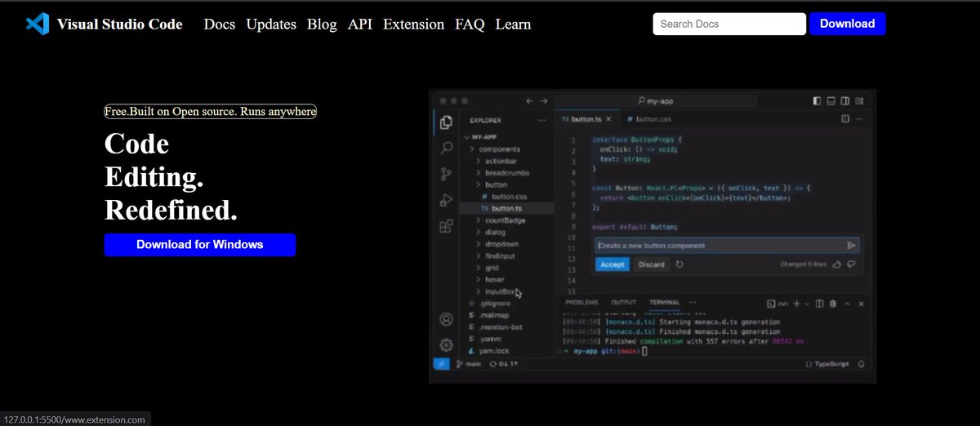Click the thumbs up feedback icon
980x426 pixels.
839,264
